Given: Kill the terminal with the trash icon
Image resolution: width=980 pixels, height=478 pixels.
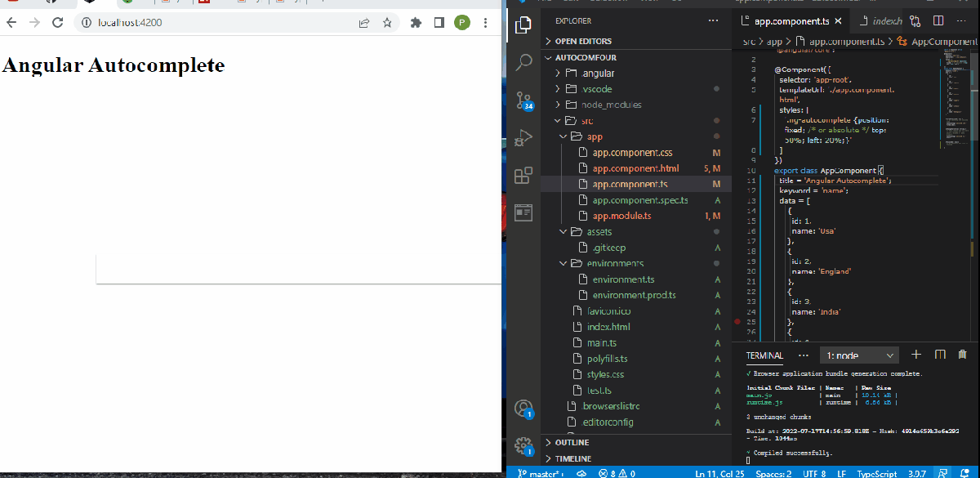Looking at the screenshot, I should click(x=961, y=355).
